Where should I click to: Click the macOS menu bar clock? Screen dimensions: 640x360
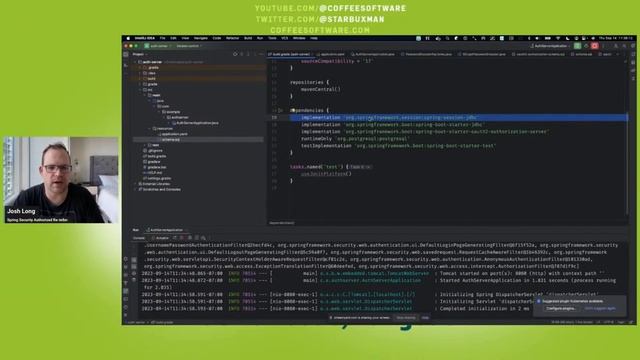(x=615, y=38)
